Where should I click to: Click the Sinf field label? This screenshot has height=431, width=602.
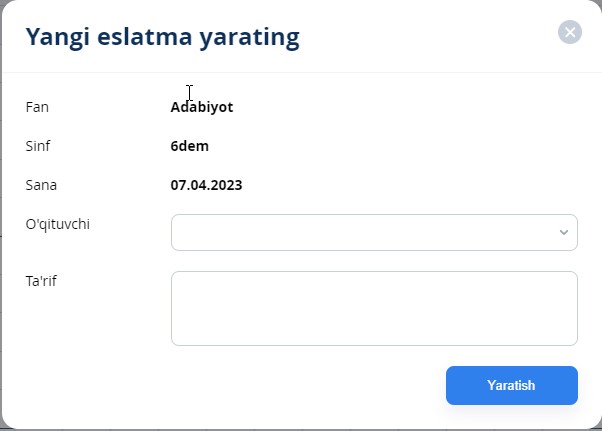point(38,146)
